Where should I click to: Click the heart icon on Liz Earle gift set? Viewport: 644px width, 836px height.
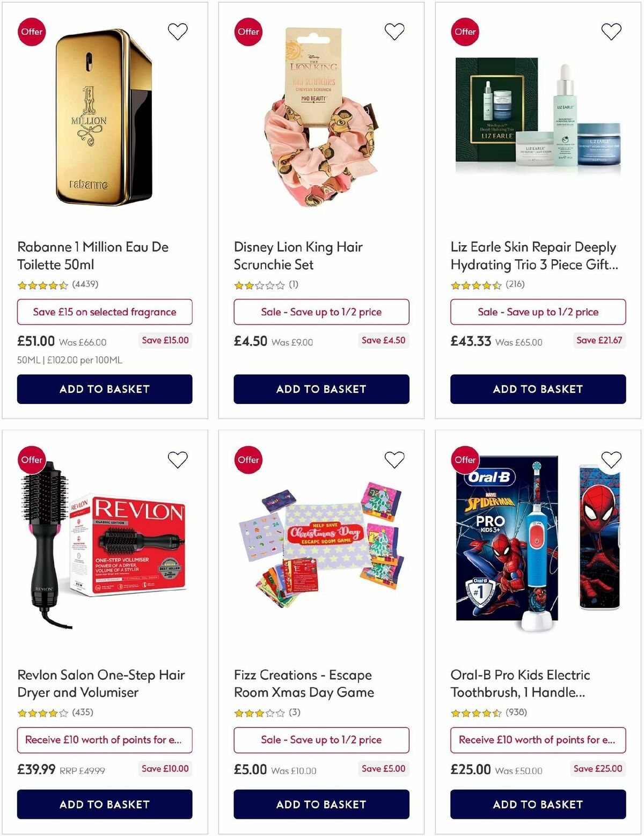[x=611, y=31]
